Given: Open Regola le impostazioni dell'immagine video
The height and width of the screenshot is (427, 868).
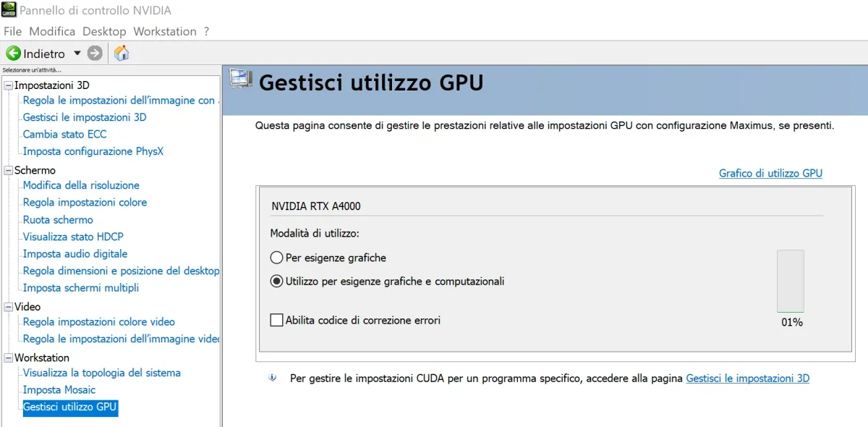Looking at the screenshot, I should pyautogui.click(x=121, y=339).
